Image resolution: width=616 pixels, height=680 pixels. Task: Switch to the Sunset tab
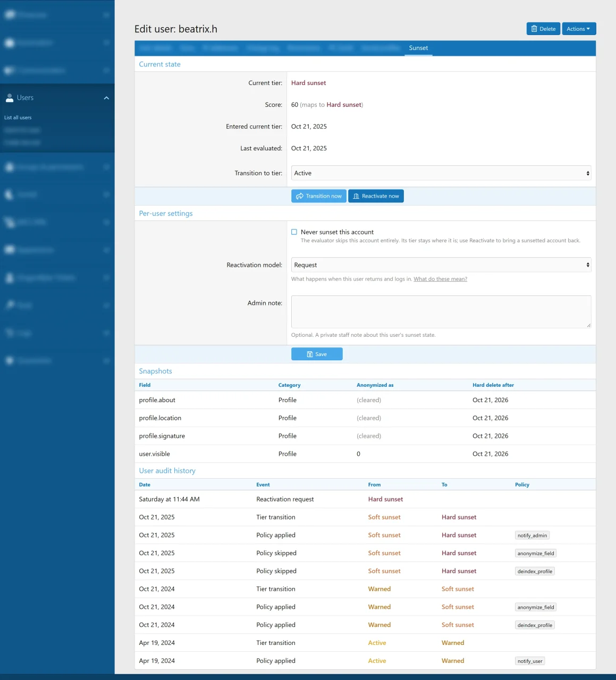pos(418,48)
